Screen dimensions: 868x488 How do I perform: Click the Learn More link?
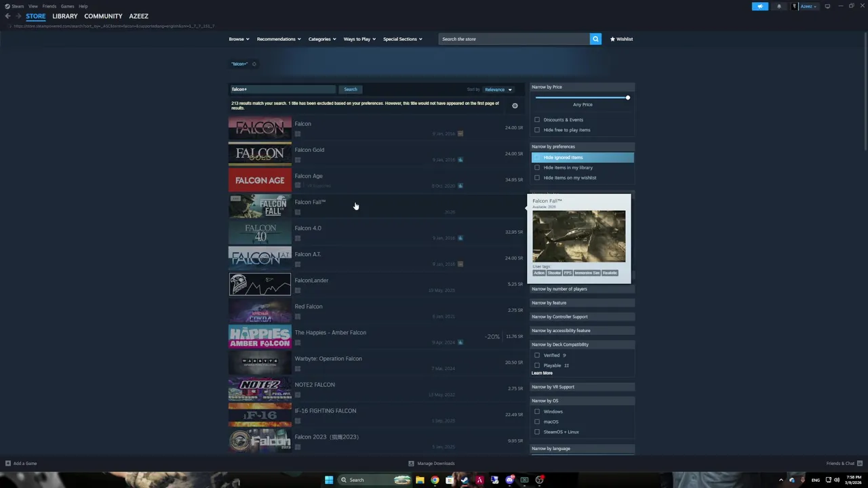[542, 373]
